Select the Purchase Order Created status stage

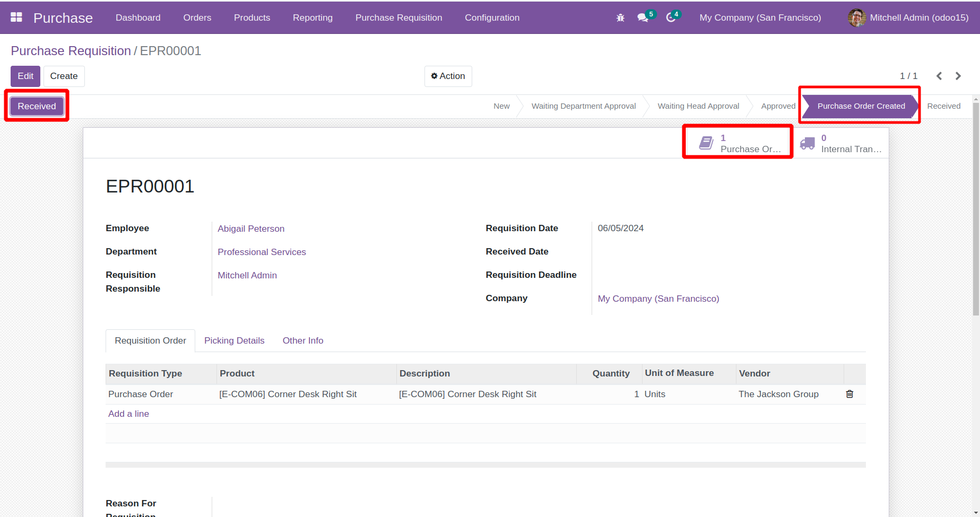click(x=861, y=106)
